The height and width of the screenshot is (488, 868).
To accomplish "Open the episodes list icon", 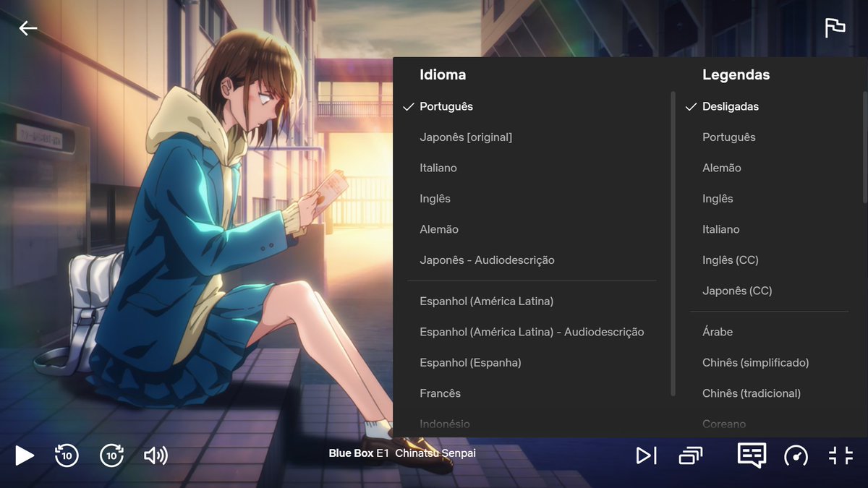I will [x=691, y=455].
